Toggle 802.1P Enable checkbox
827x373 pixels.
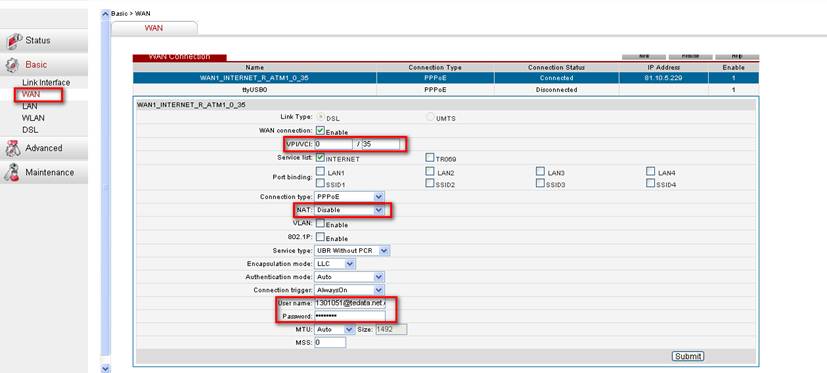click(320, 237)
